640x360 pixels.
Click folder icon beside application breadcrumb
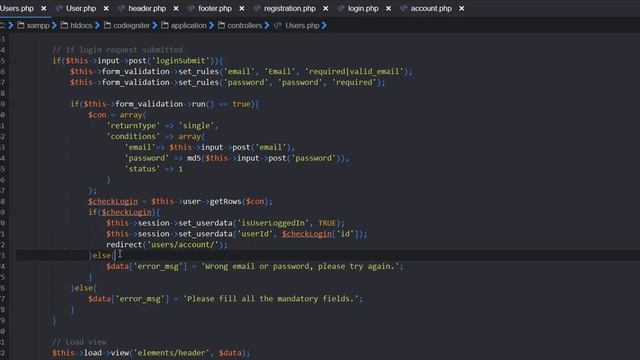click(164, 25)
